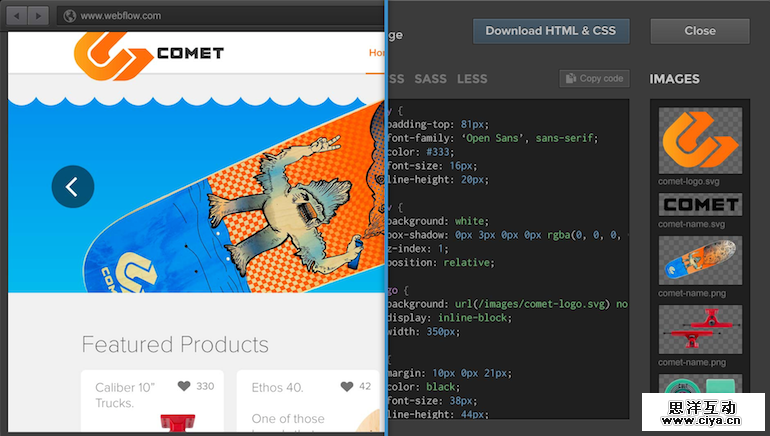Click the Download HTML & CSS button
Screen dimensions: 770x436
[551, 31]
